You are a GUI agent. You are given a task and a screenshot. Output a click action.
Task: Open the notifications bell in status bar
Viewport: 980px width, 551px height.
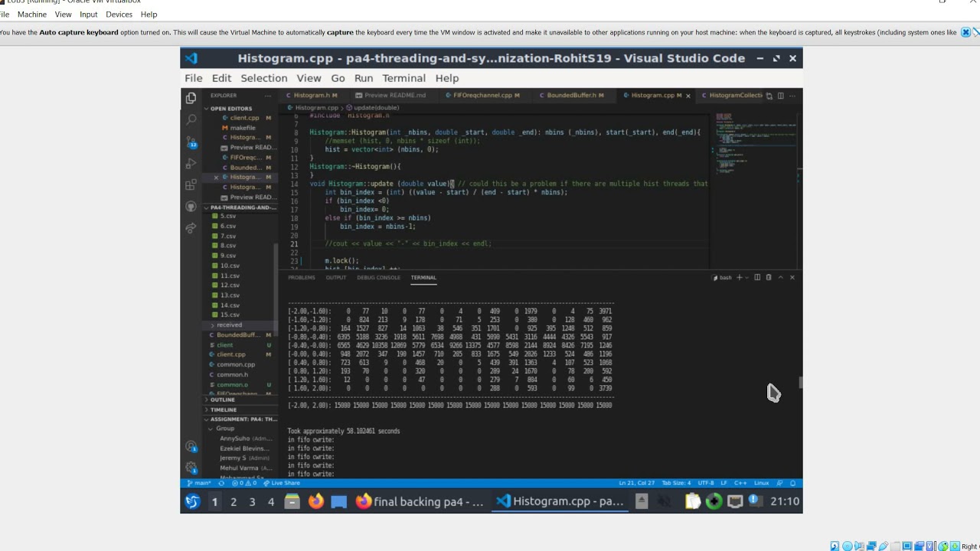[x=793, y=483]
